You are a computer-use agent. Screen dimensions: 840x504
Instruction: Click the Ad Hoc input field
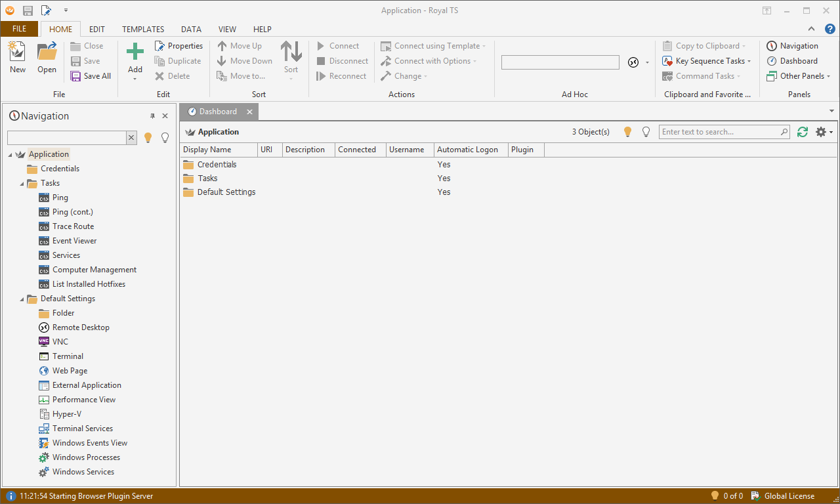pyautogui.click(x=560, y=62)
